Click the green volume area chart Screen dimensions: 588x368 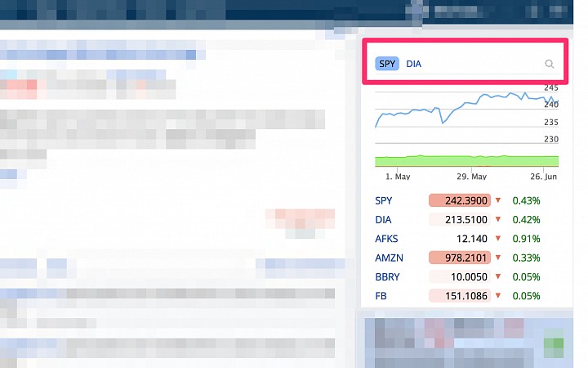coord(466,161)
